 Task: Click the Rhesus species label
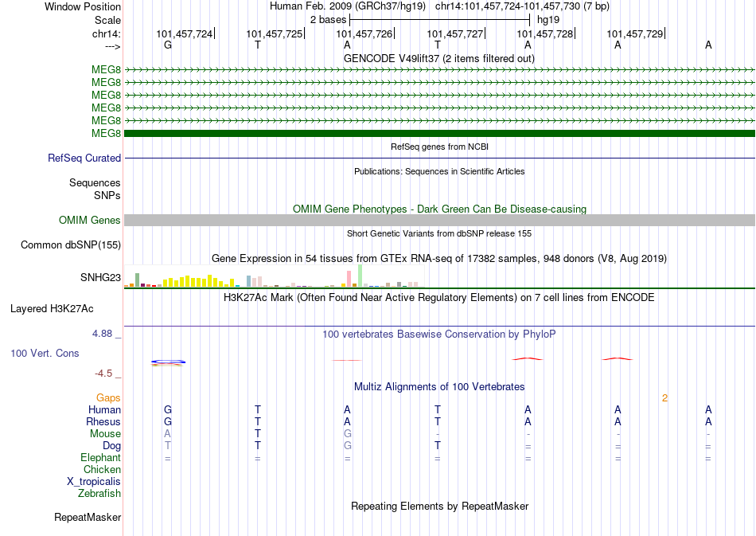click(x=103, y=421)
